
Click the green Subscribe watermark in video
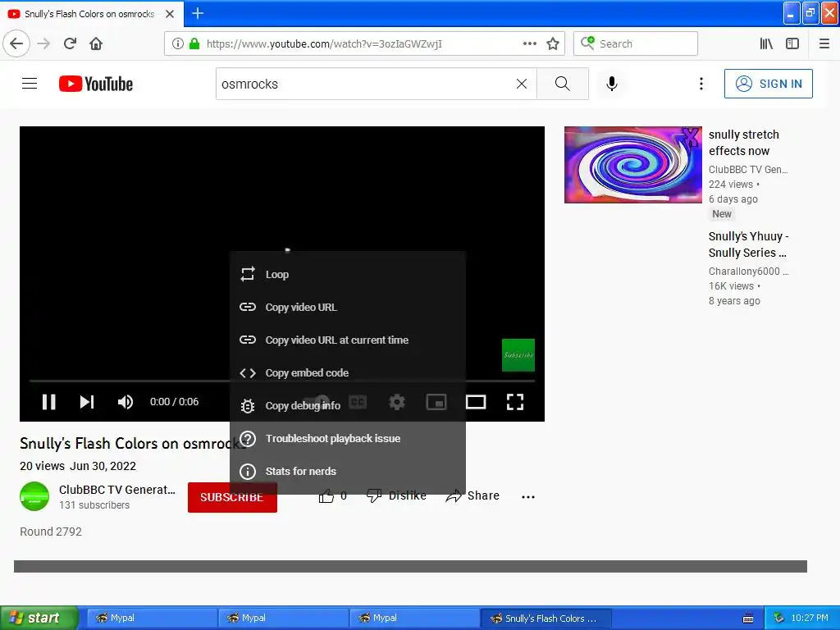tap(518, 355)
